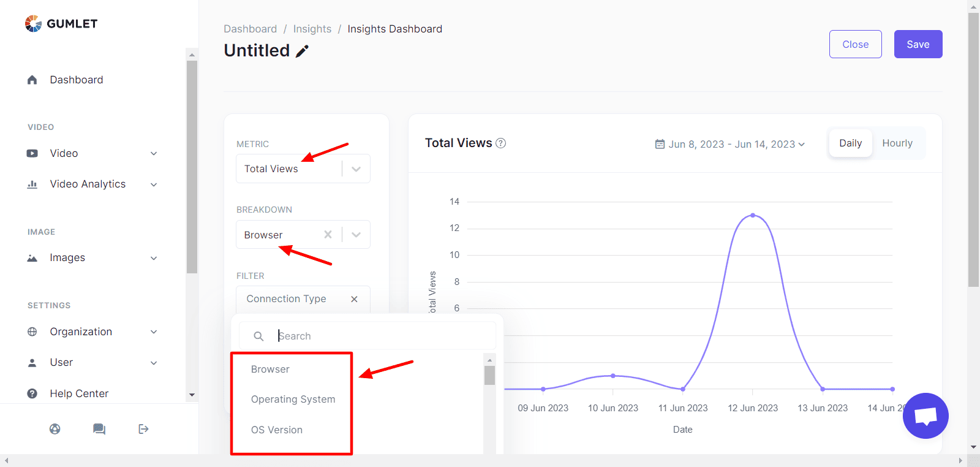Clear the Browser breakdown selection
Screen dimensions: 980x467
[x=328, y=235]
